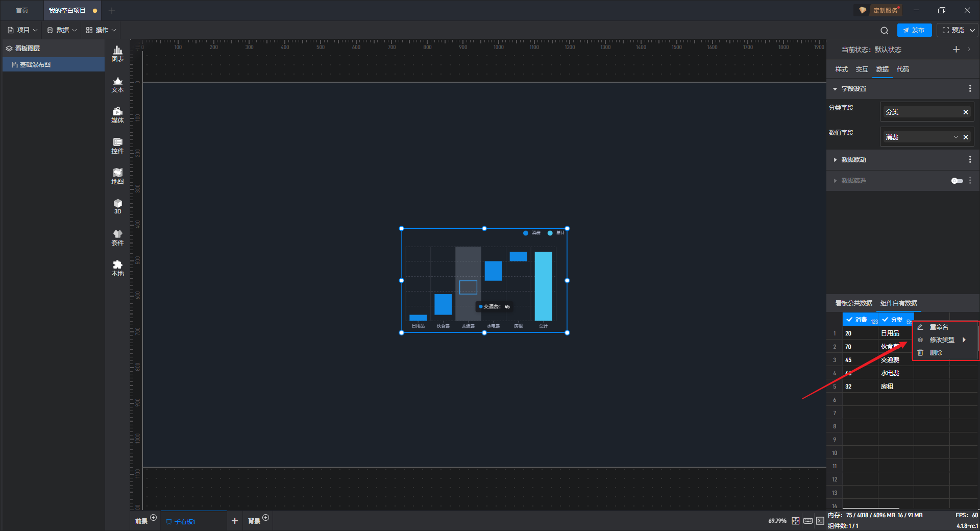Open the 文本 (text) component panel
This screenshot has height=531, width=980.
click(117, 84)
